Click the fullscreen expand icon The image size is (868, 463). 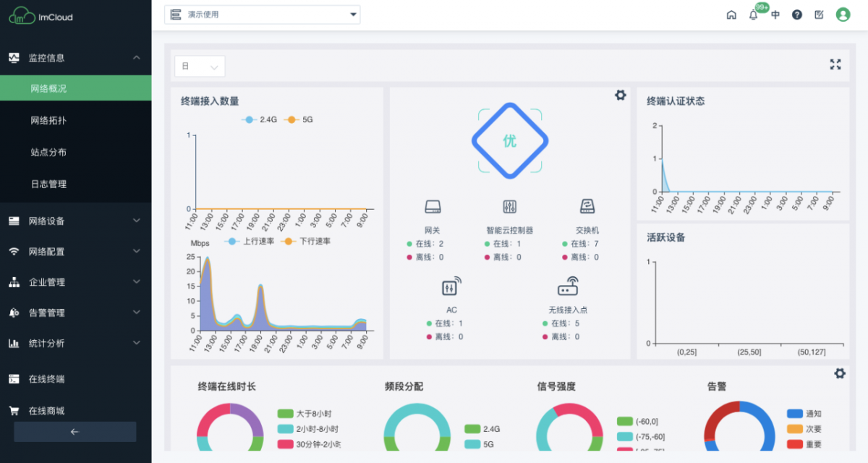pyautogui.click(x=835, y=64)
